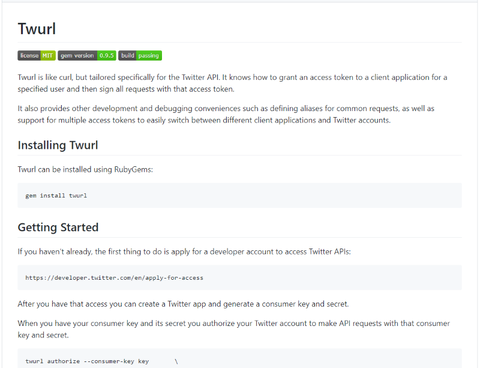Click the license MIT badge

tap(37, 55)
